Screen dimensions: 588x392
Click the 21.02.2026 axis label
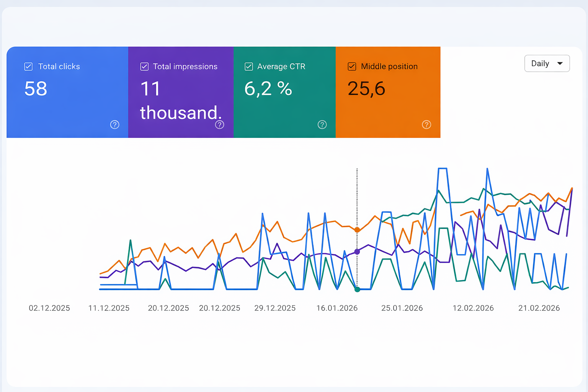(x=539, y=308)
